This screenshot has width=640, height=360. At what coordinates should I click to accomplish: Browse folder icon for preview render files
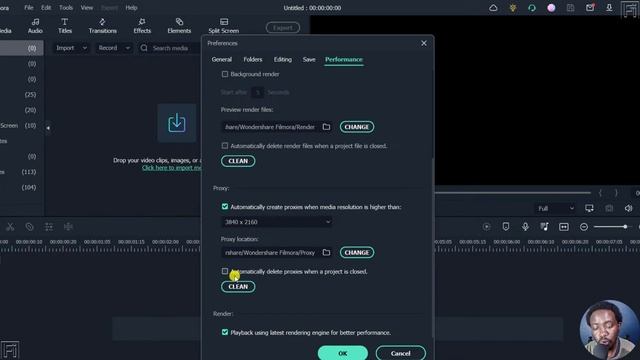(x=326, y=127)
